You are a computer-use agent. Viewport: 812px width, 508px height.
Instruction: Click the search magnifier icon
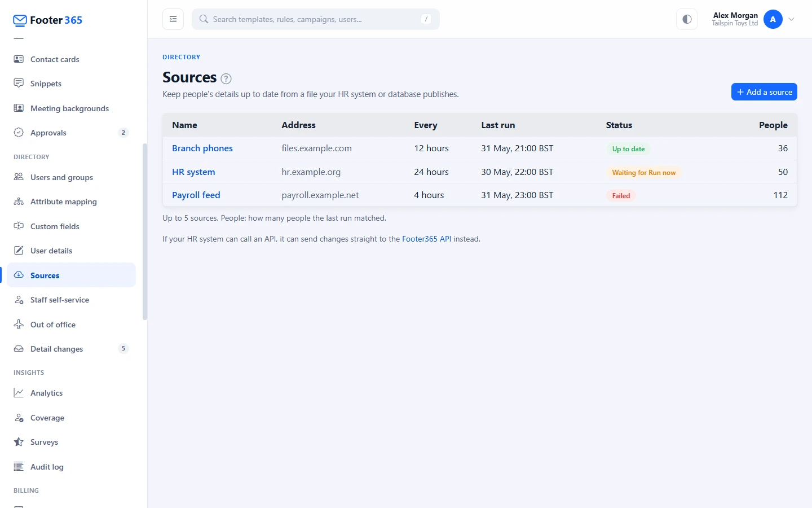pos(204,19)
